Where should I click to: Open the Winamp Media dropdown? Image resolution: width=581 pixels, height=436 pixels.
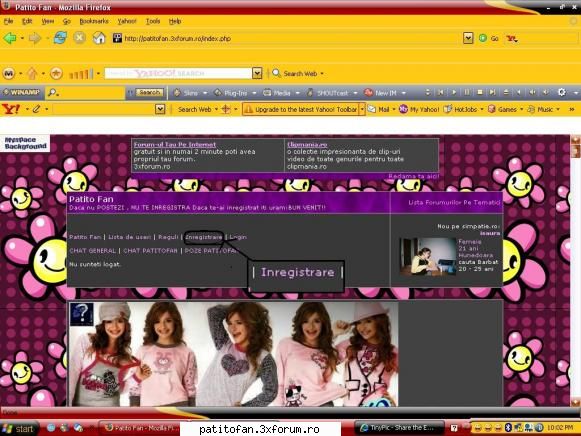coord(297,93)
